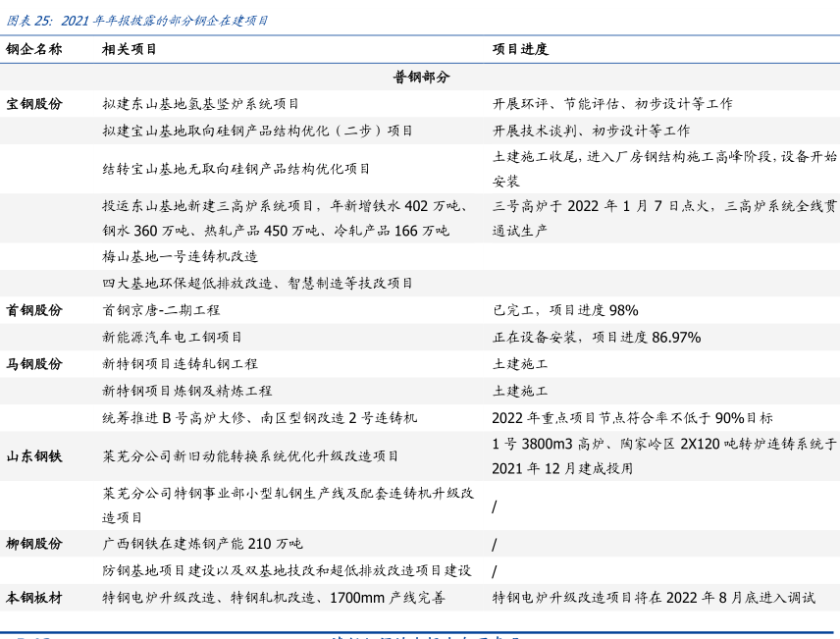The height and width of the screenshot is (639, 840).
Task: Click progress text starting '土建施工收尾'
Action: tap(664, 169)
